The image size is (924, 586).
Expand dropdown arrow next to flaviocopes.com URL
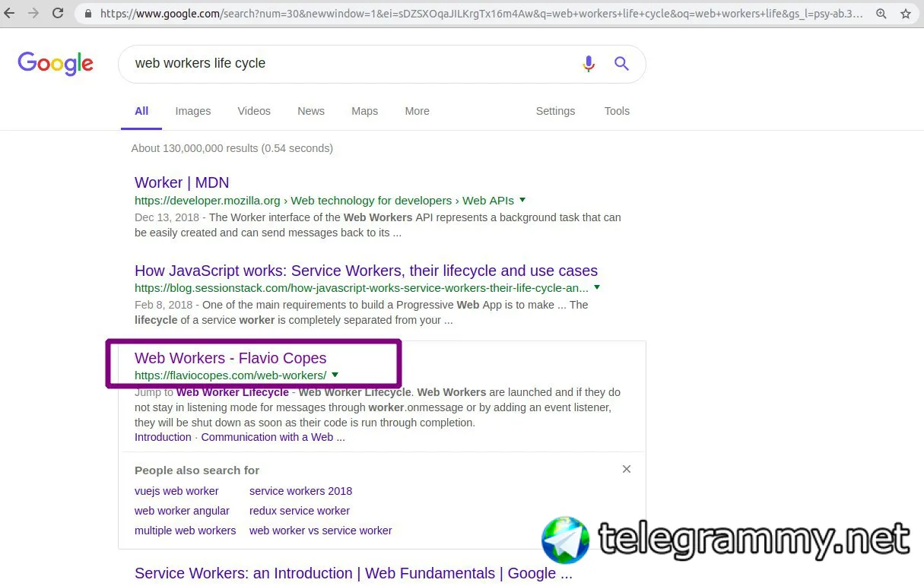(335, 375)
